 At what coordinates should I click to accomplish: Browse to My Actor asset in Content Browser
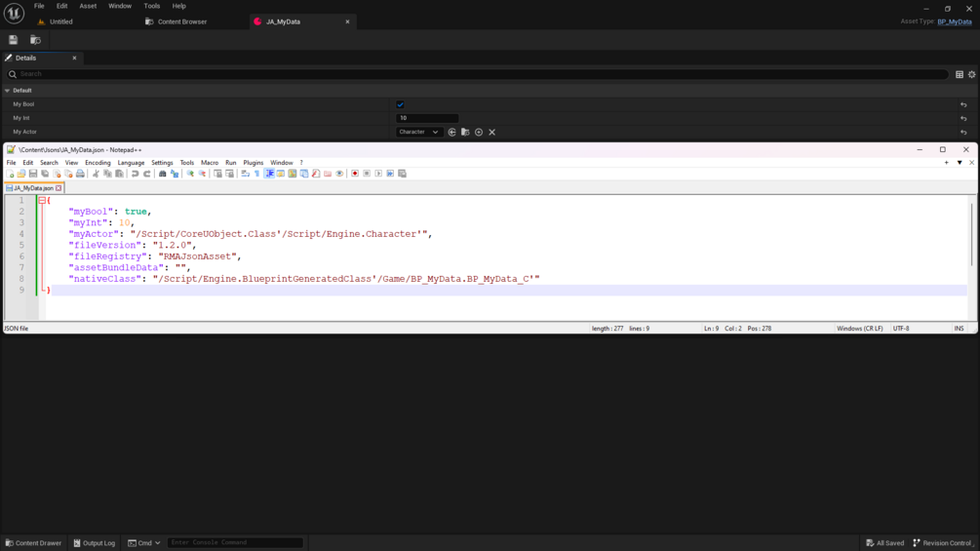click(x=465, y=132)
